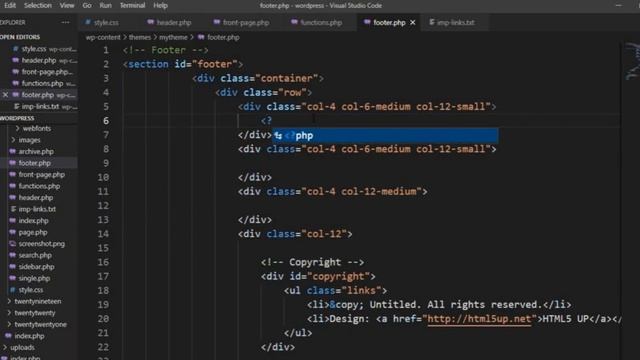640x360 pixels.
Task: Expand the webfonts folder
Action: point(37,128)
